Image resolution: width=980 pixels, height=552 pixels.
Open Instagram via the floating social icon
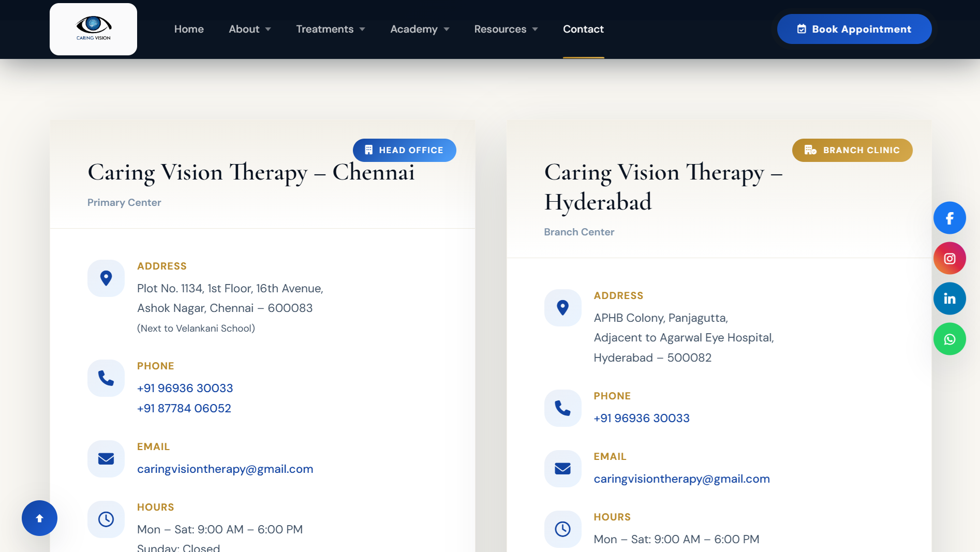click(x=949, y=258)
